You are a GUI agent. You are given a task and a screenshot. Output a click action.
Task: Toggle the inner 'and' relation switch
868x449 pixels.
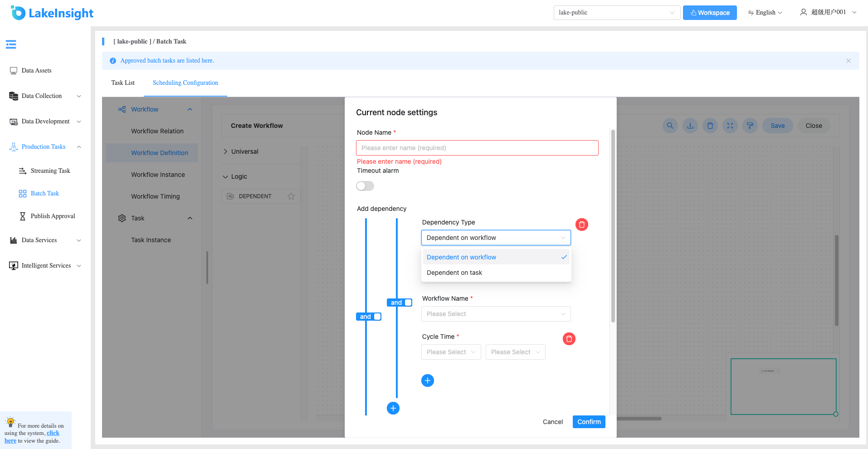400,303
